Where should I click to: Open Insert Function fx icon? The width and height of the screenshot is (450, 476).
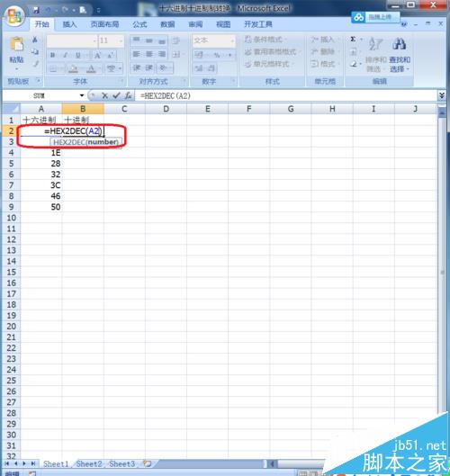(x=128, y=96)
